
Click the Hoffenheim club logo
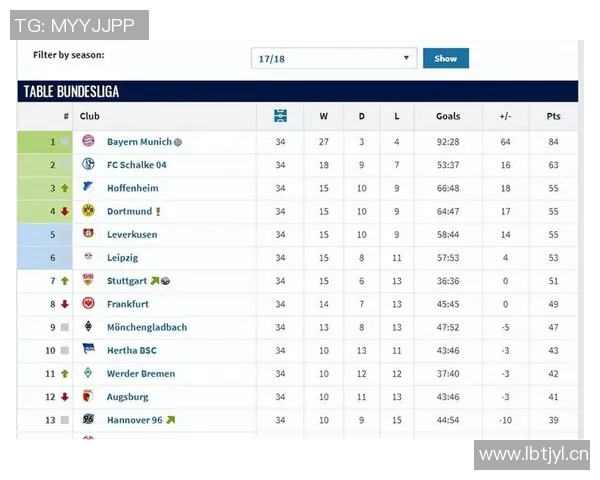(88, 188)
